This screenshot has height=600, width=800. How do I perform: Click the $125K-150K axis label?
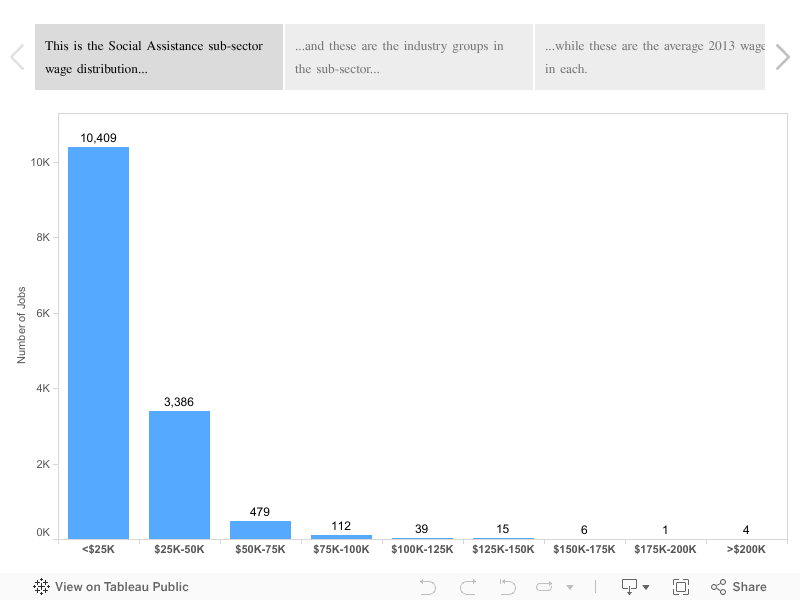tap(503, 549)
